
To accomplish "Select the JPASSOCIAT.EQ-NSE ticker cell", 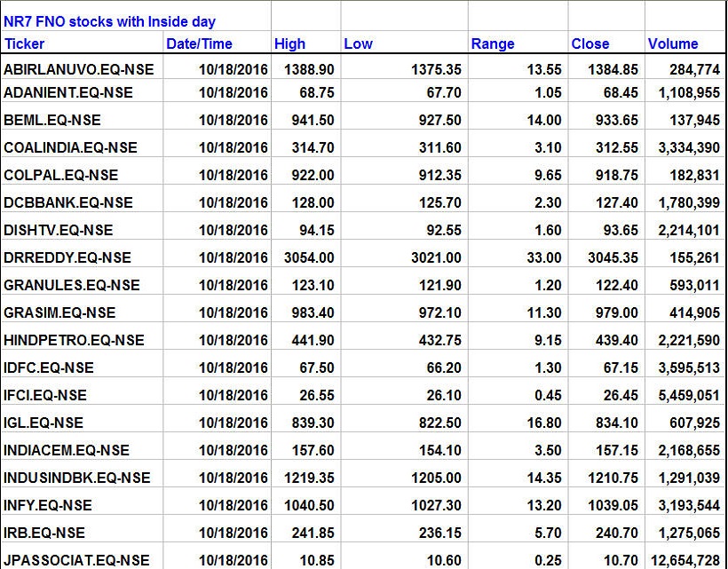I will click(x=77, y=560).
